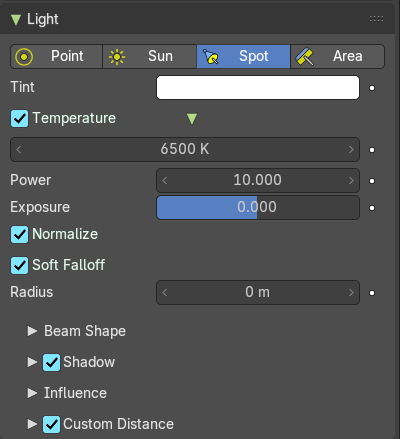Click the animate dot beside Exposure
The image size is (400, 439).
coord(372,208)
